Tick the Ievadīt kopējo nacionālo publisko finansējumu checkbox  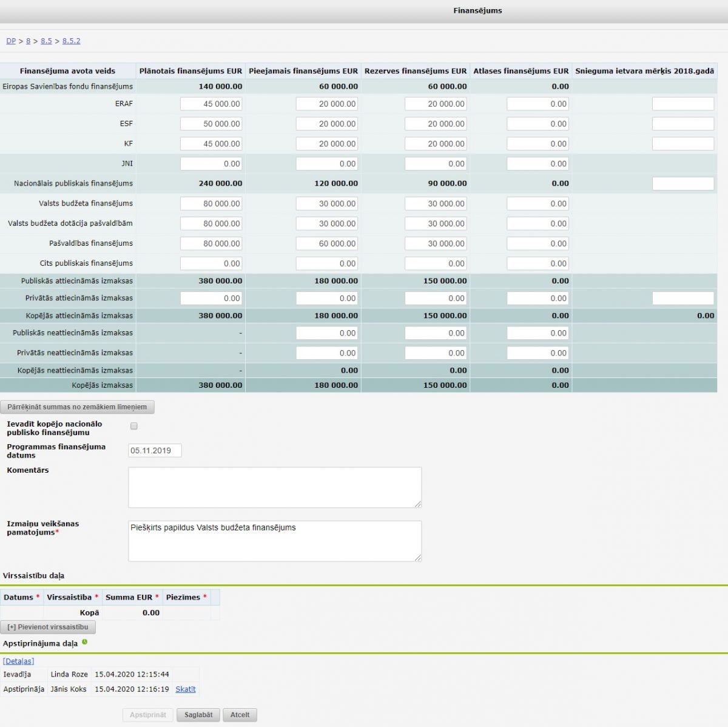tap(134, 426)
